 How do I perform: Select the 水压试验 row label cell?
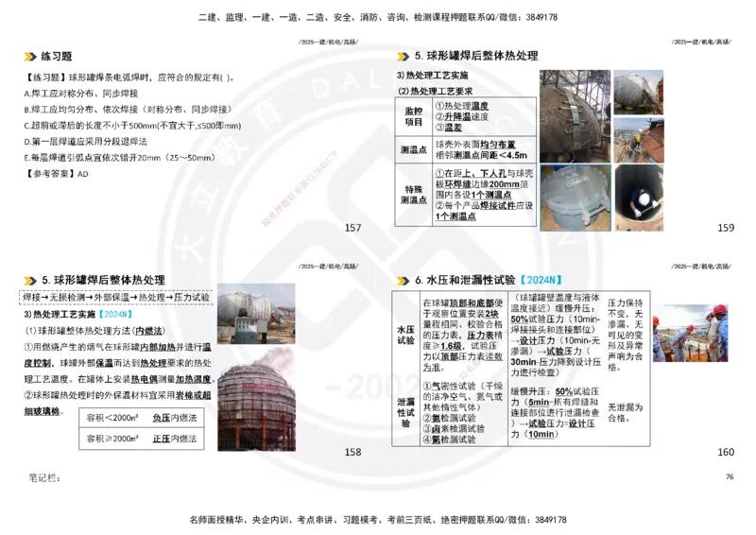[x=405, y=335]
